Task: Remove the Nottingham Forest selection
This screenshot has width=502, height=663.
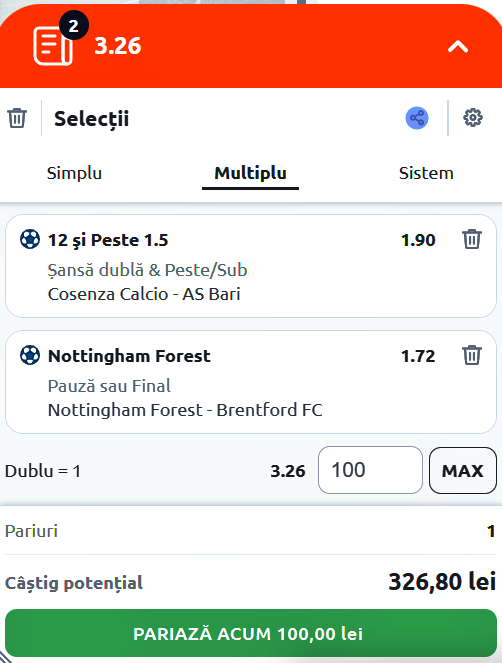Action: 472,355
